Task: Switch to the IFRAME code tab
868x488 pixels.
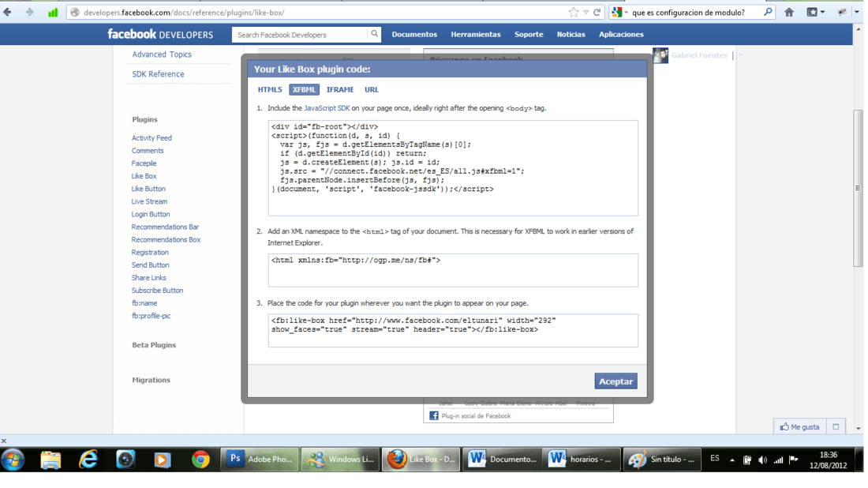Action: click(340, 90)
